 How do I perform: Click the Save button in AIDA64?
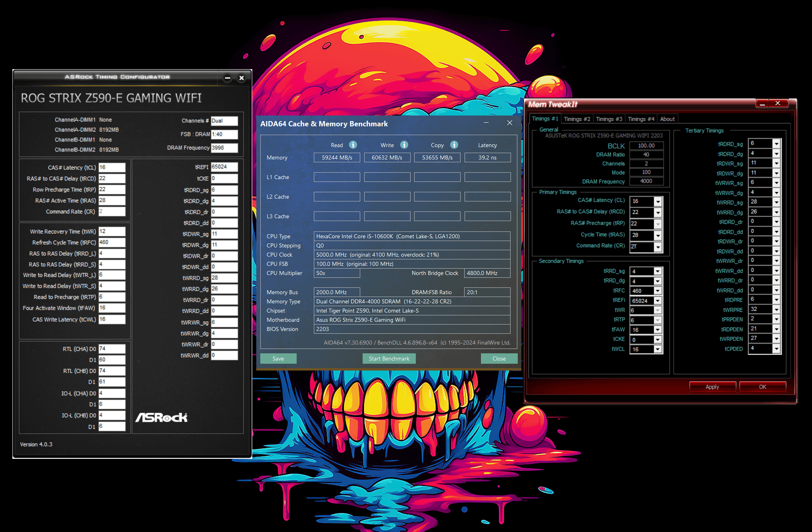click(x=278, y=359)
